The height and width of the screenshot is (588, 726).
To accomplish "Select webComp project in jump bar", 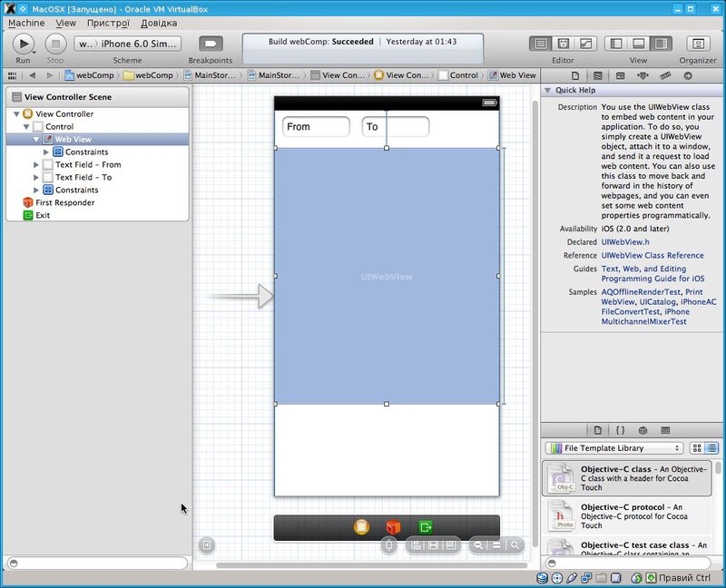I will point(89,75).
